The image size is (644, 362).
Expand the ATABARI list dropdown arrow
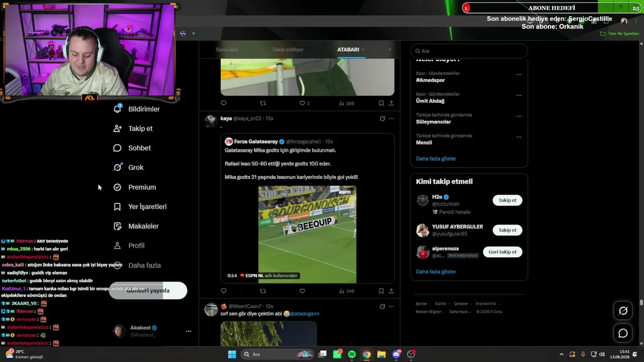[x=363, y=50]
